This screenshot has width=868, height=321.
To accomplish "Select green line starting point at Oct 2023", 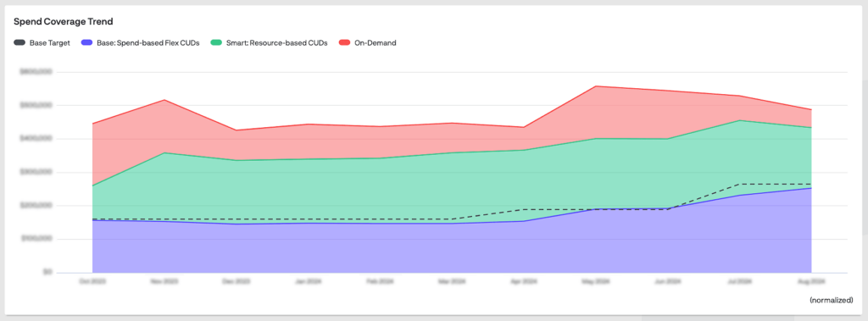I will 92,186.
